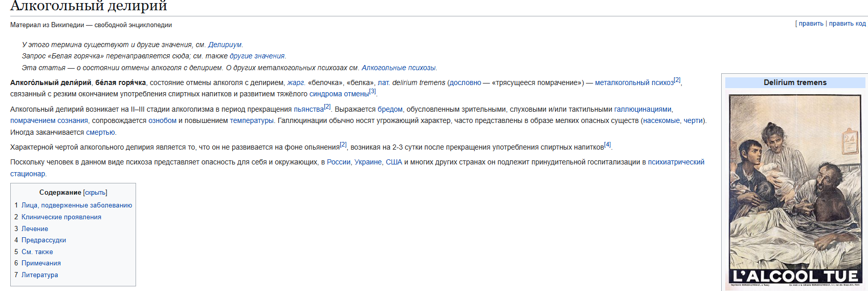The image size is (868, 291).
Task: Jump to footnote reference [4]
Action: click(607, 144)
